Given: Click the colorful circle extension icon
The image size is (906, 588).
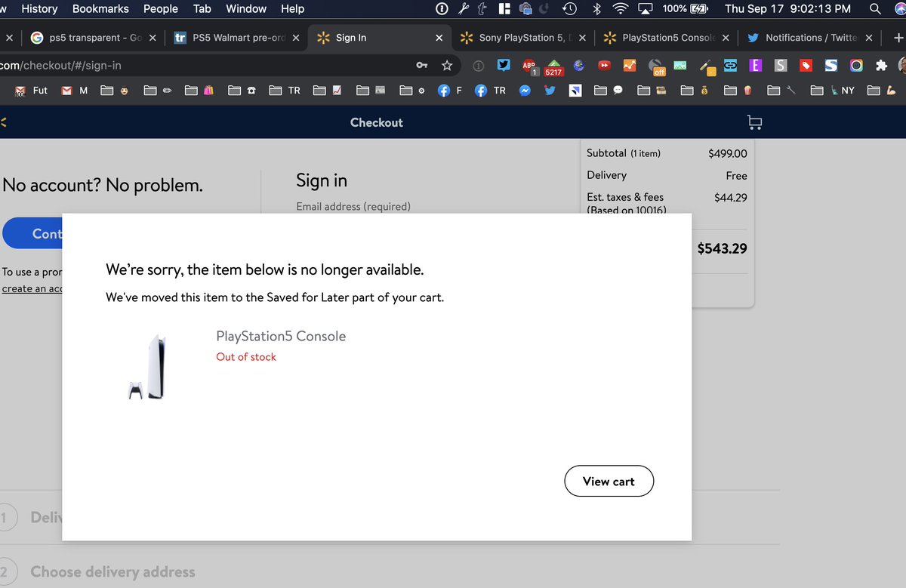Looking at the screenshot, I should pyautogui.click(x=856, y=66).
